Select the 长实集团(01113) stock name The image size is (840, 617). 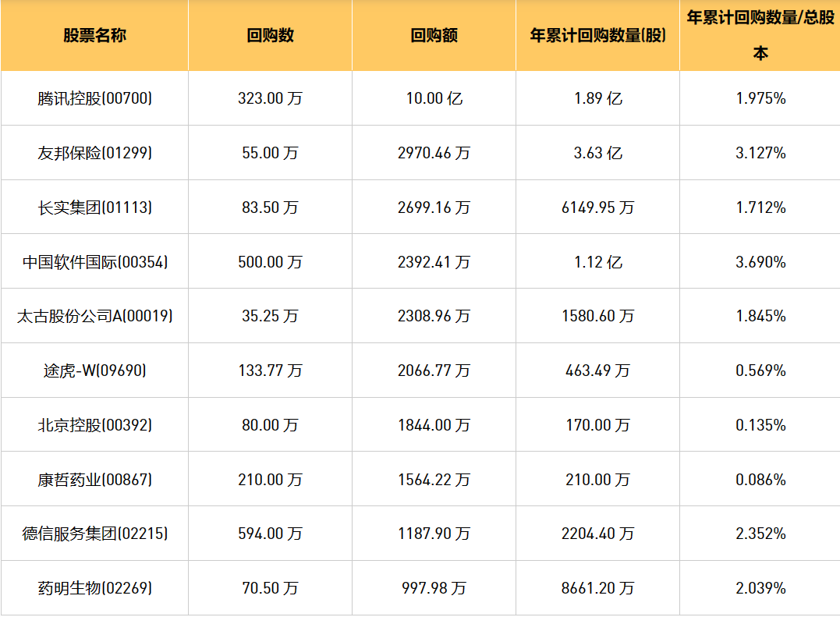pyautogui.click(x=94, y=207)
